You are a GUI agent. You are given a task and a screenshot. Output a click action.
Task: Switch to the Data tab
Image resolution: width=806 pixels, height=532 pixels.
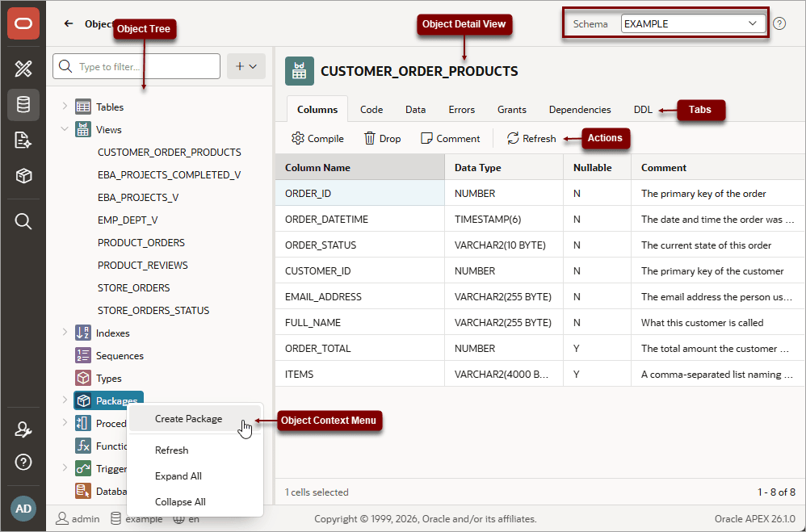point(415,110)
